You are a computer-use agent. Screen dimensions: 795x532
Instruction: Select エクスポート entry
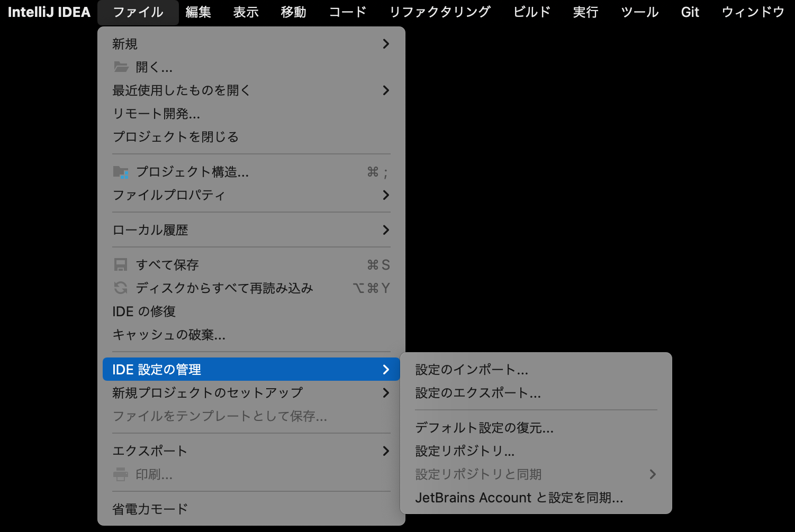(x=251, y=451)
